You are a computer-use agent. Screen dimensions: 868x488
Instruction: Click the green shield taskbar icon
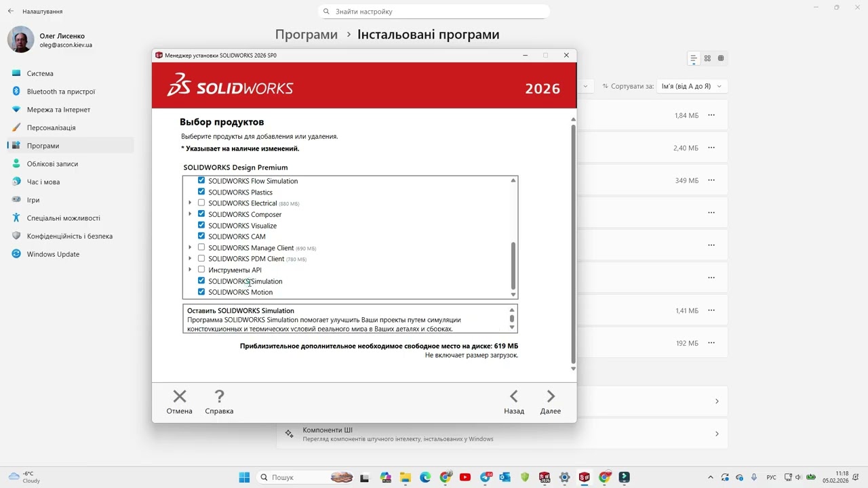[525, 477]
